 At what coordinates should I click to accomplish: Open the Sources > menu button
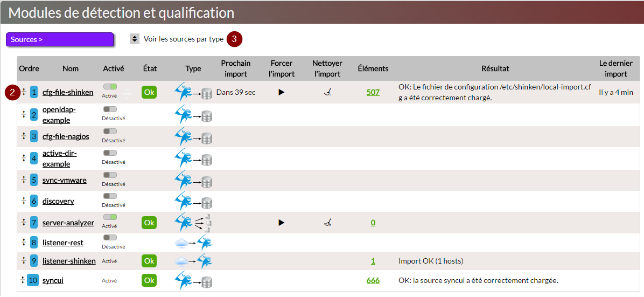[x=60, y=39]
